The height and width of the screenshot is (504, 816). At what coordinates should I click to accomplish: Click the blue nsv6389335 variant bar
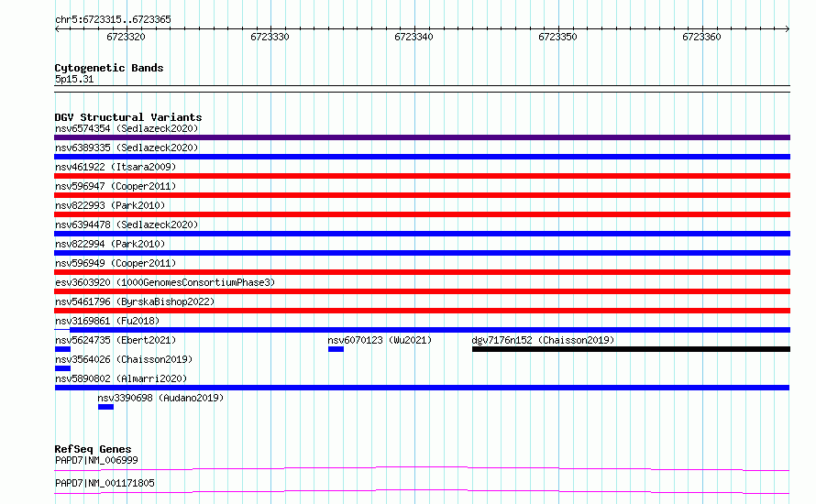click(x=422, y=157)
